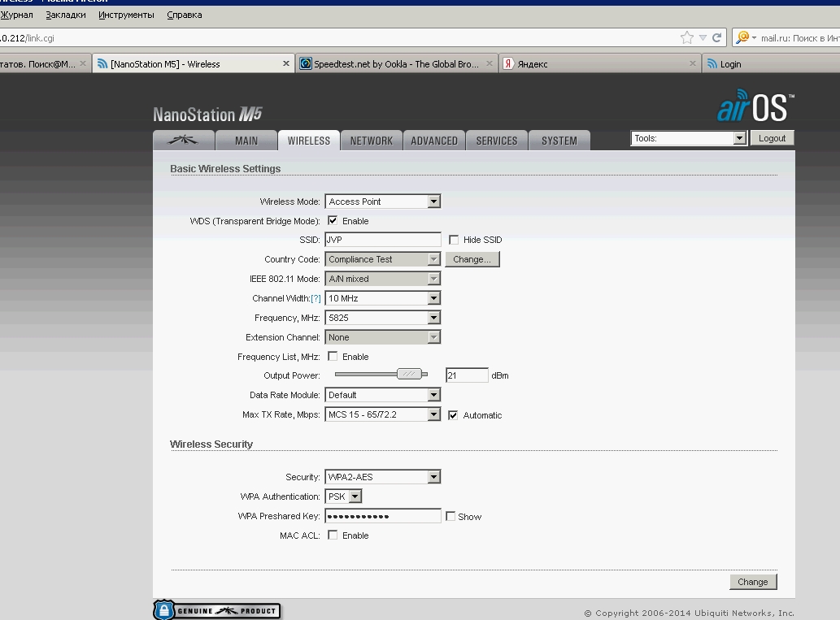Expand the Channel Width dropdown

coord(382,298)
